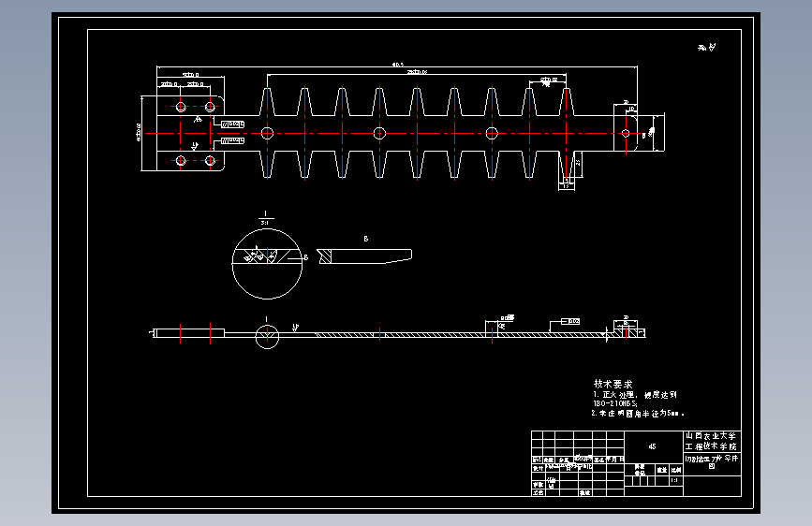Select the '180-210HBS' hardness note line
Image resolution: width=812 pixels, height=526 pixels.
click(x=615, y=403)
